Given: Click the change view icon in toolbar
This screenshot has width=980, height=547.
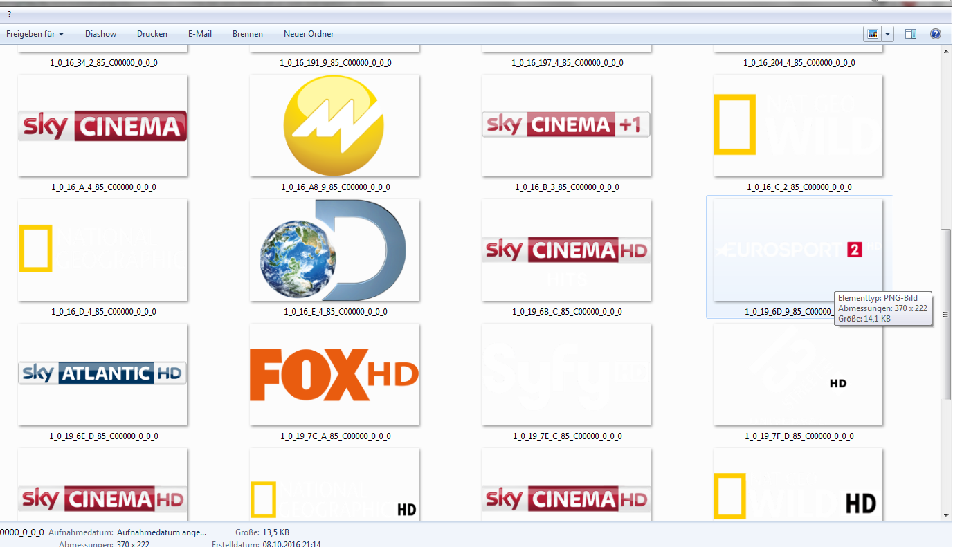Looking at the screenshot, I should pos(872,34).
